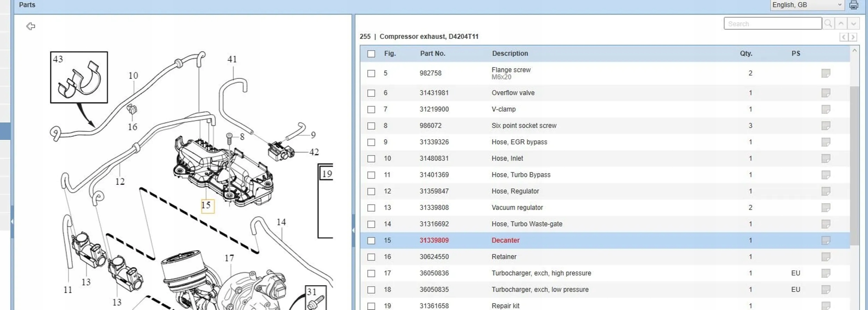868x310 pixels.
Task: Print the parts list
Action: pyautogui.click(x=854, y=5)
